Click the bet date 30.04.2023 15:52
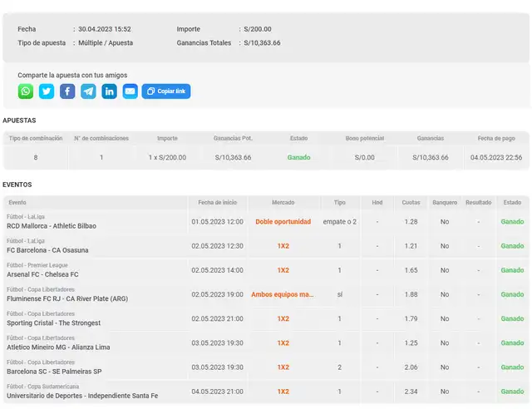The width and height of the screenshot is (532, 409). pyautogui.click(x=105, y=29)
